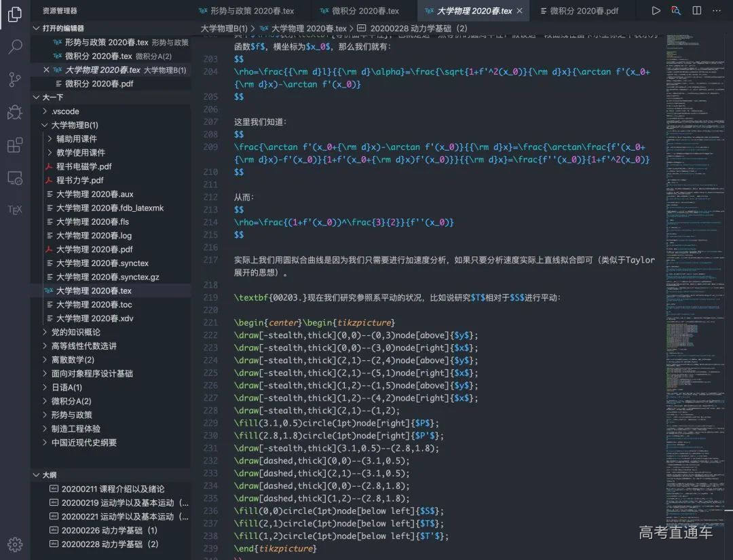Viewport: 733px width, 560px height.
Task: Collapse the 打开的编辑器 section
Action: tap(37, 28)
